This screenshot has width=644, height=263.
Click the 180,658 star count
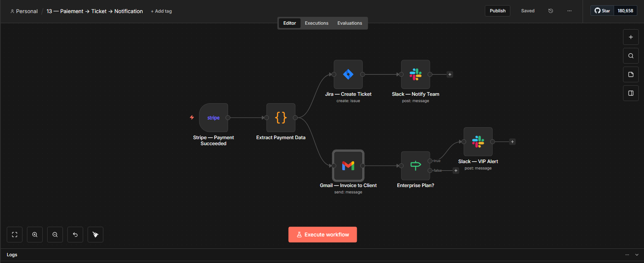pos(625,11)
